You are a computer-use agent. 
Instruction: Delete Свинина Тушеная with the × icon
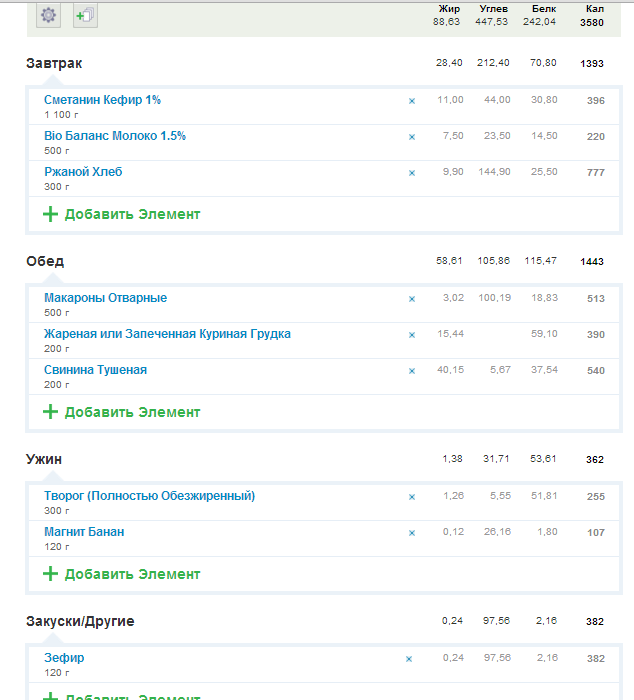pyautogui.click(x=411, y=371)
